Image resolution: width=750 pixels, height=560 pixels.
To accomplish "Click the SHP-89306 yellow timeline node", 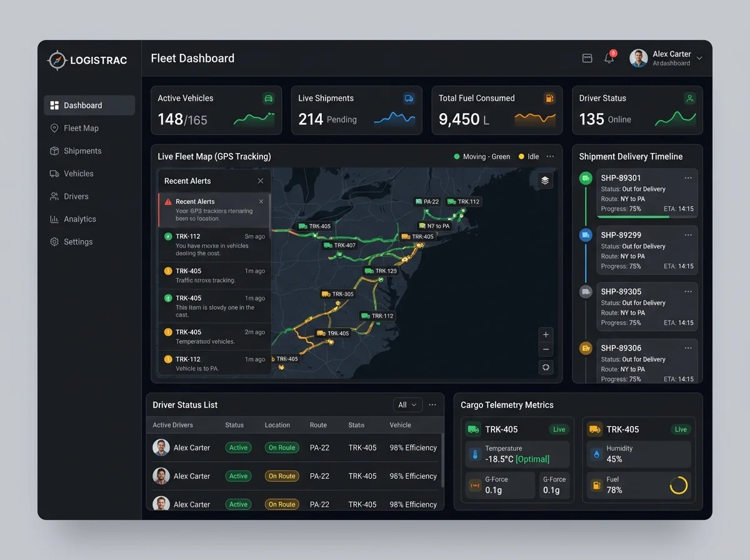I will (x=586, y=348).
